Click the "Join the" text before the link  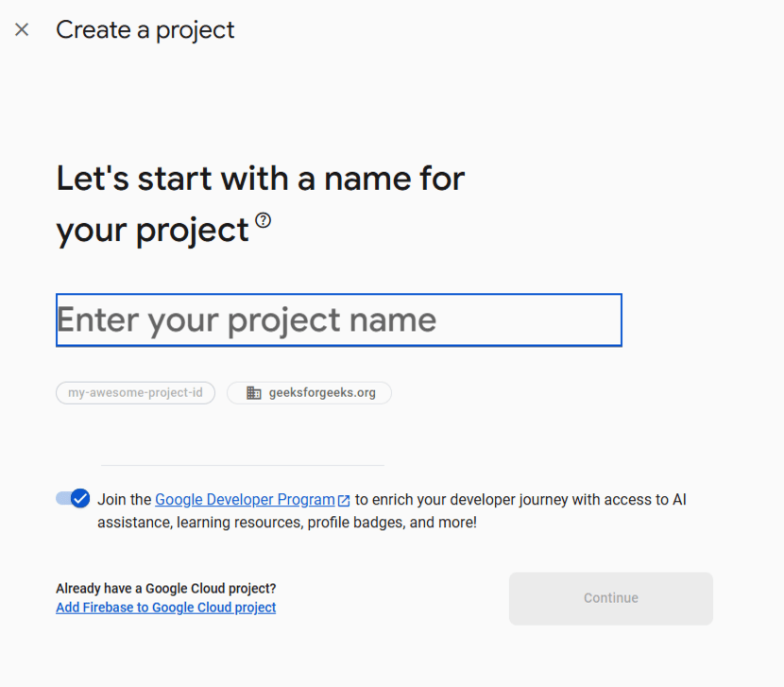coord(124,500)
